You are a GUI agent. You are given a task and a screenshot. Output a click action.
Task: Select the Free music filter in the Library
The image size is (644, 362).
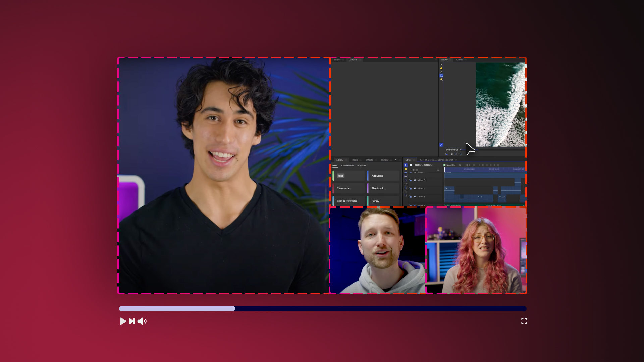point(341,176)
